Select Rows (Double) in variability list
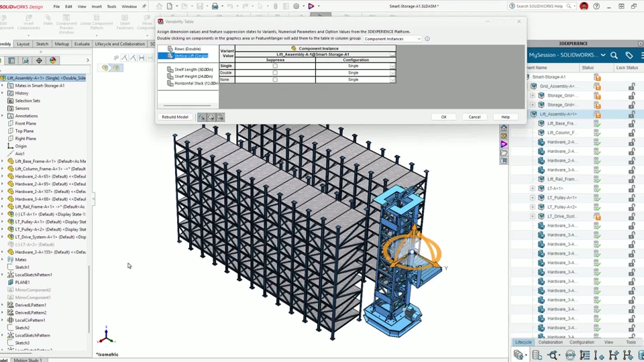644x362 pixels. click(x=187, y=49)
